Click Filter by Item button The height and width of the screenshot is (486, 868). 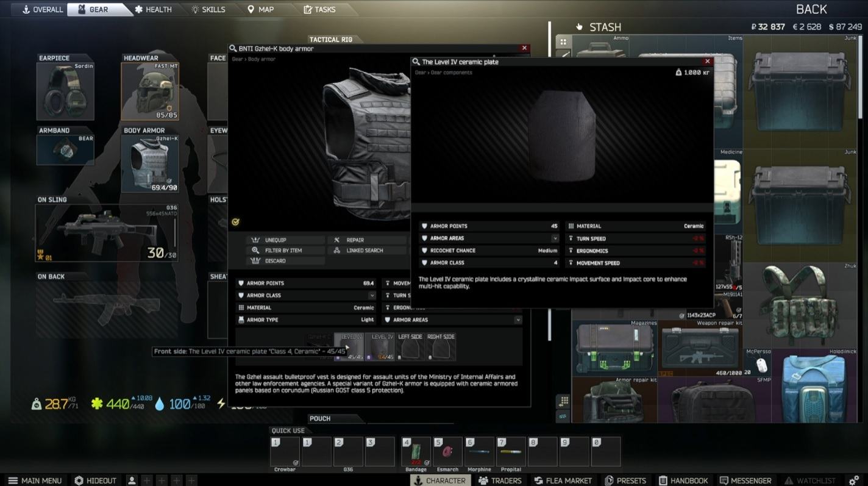coord(285,251)
